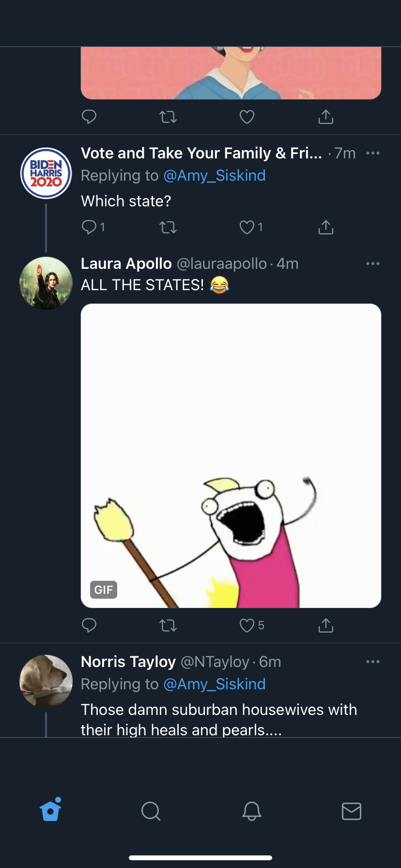The width and height of the screenshot is (401, 868).
Task: Open the Notifications bell tab
Action: pos(252,810)
